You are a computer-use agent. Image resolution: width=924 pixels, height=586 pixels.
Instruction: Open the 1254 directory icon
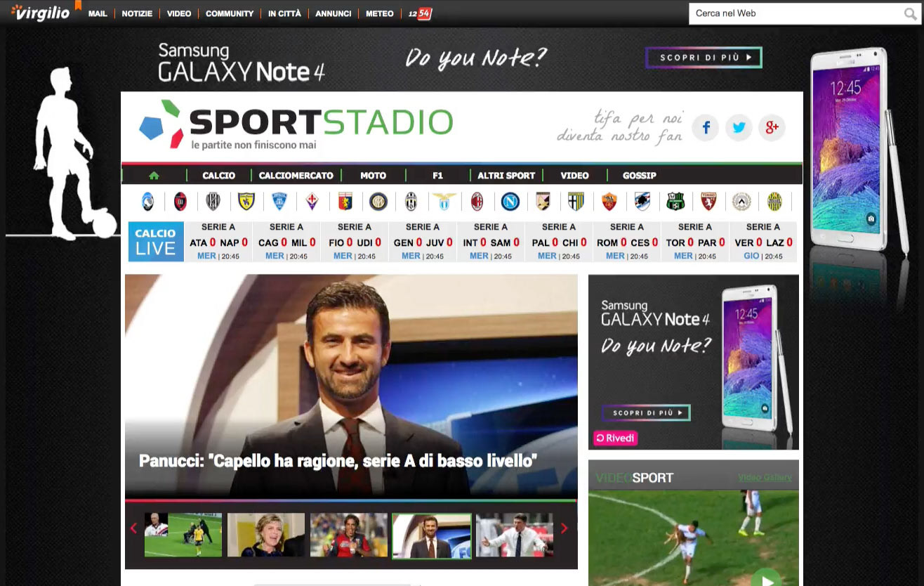coord(420,13)
